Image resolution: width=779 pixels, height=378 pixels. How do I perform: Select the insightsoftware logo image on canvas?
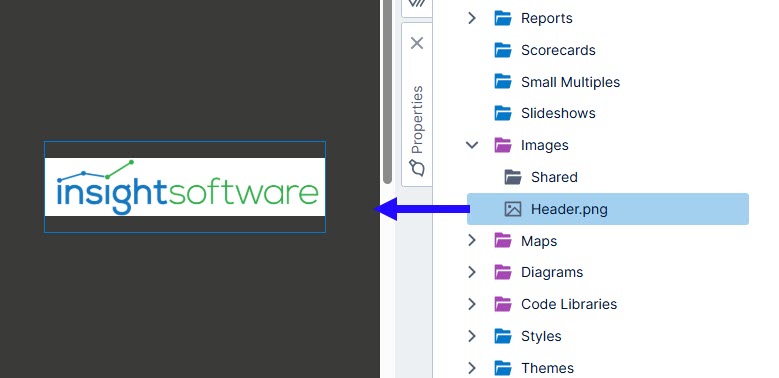pyautogui.click(x=185, y=187)
